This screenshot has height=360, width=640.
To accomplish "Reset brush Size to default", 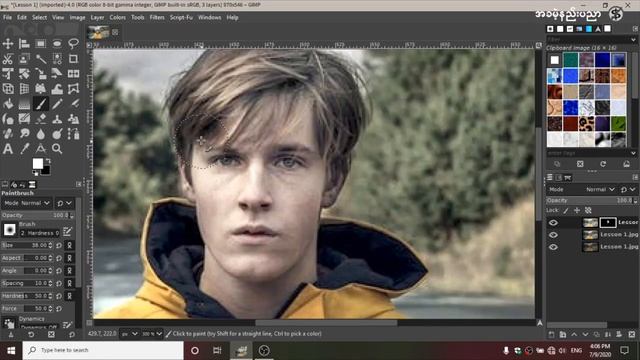I will click(59, 245).
